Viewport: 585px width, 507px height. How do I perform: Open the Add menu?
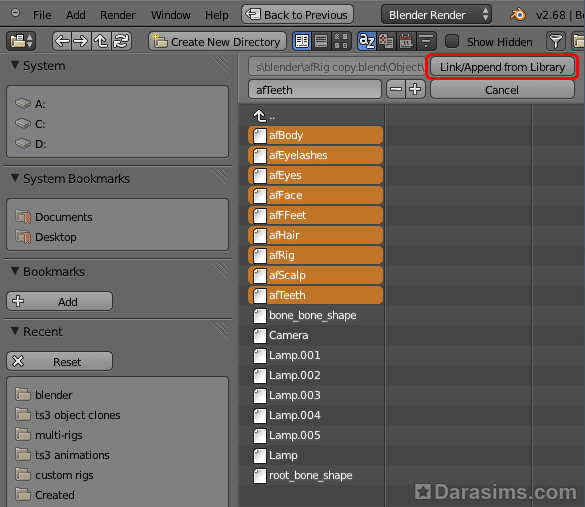click(x=76, y=15)
